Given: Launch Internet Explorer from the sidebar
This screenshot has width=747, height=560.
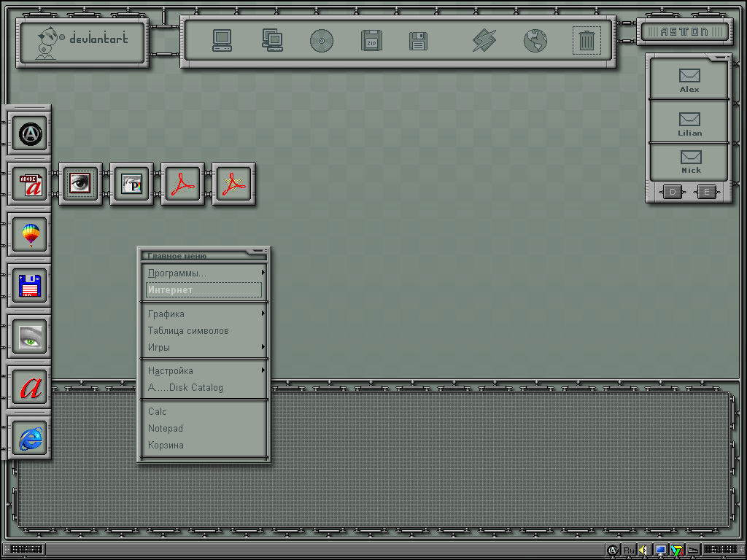Looking at the screenshot, I should click(30, 438).
